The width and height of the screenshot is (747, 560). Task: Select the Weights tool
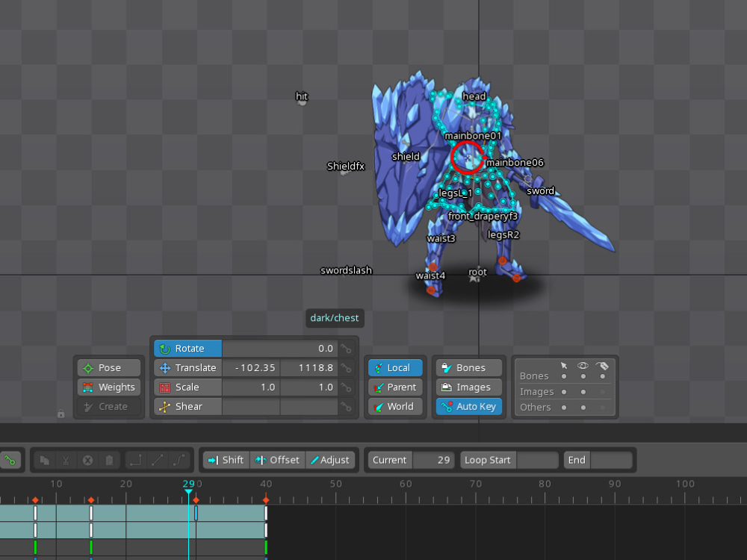109,387
